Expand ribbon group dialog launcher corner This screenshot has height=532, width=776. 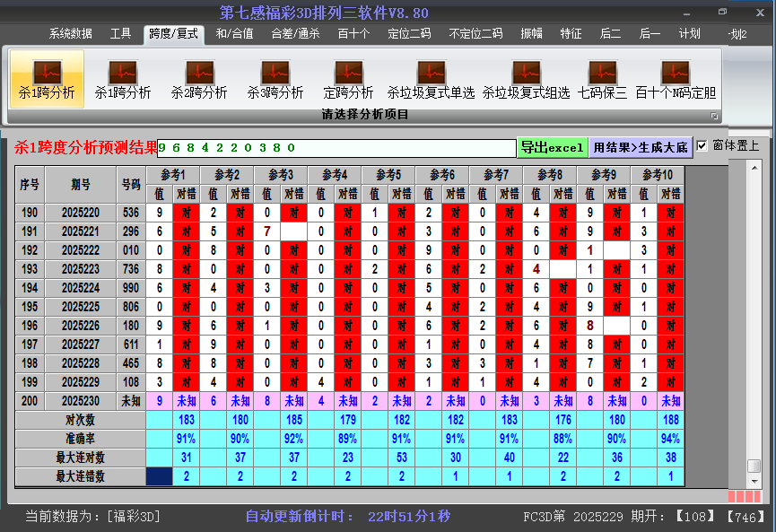pos(715,116)
